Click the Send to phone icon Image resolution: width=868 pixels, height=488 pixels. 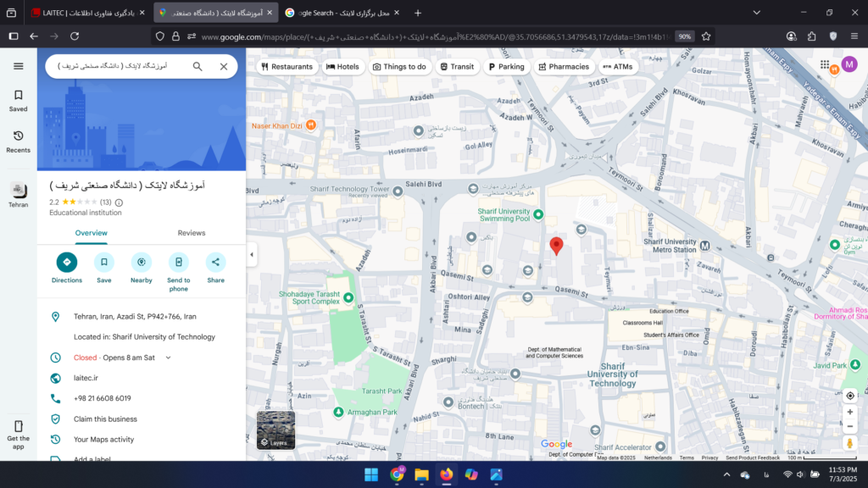(x=178, y=263)
